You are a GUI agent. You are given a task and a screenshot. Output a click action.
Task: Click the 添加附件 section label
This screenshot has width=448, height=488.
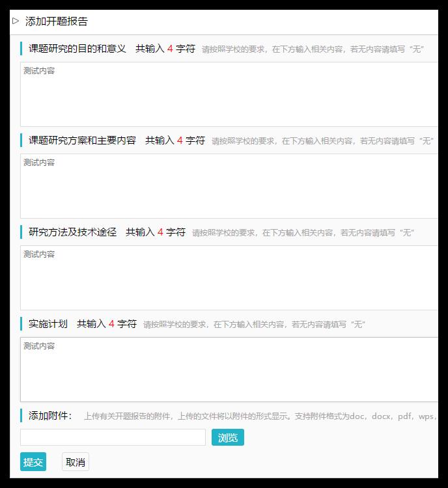point(50,416)
